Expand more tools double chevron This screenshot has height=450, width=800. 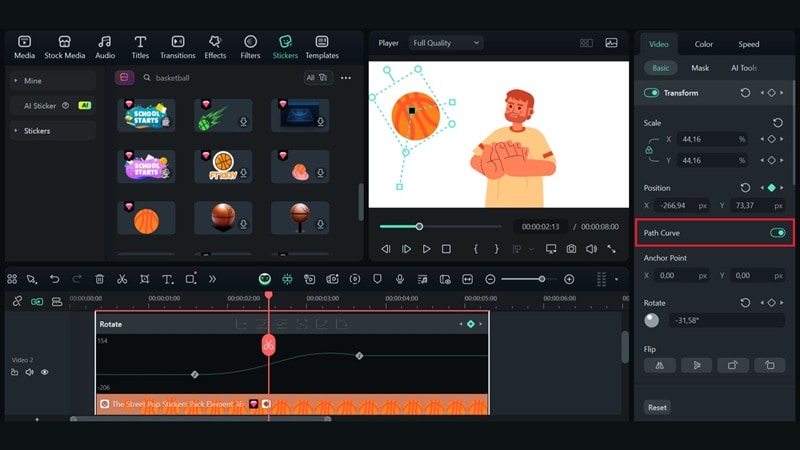212,279
